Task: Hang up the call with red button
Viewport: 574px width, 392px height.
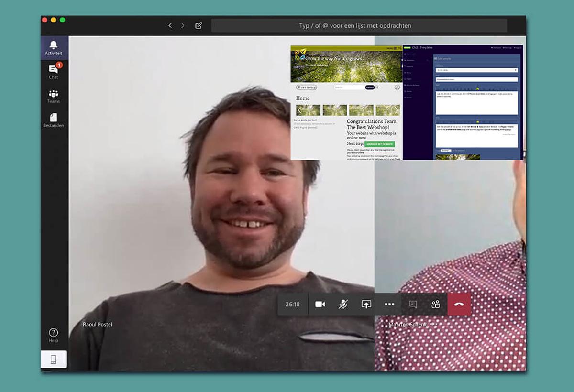Action: 459,305
